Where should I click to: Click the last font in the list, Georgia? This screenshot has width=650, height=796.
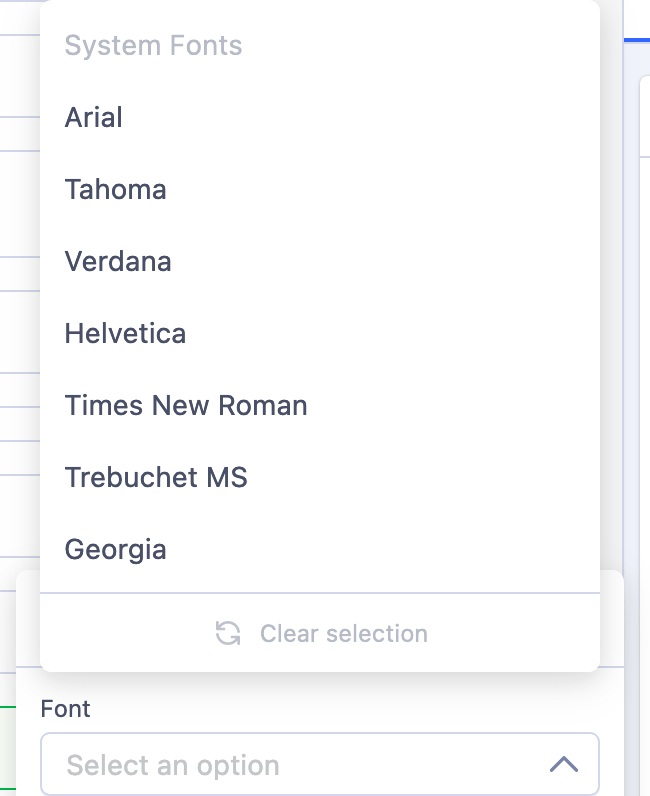click(x=116, y=550)
